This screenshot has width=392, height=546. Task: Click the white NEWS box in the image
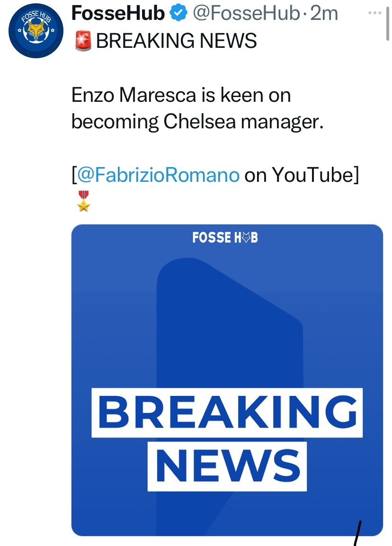click(x=227, y=466)
